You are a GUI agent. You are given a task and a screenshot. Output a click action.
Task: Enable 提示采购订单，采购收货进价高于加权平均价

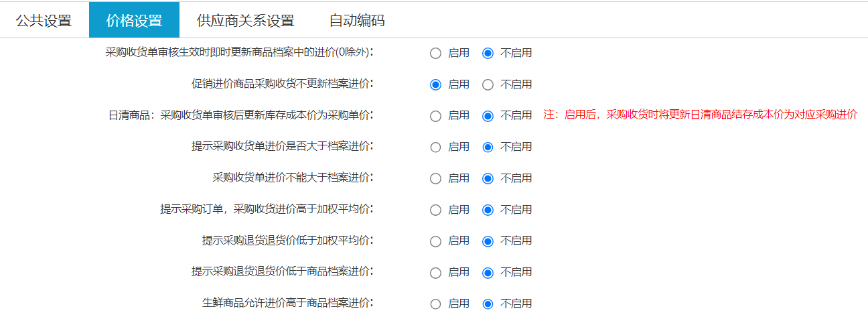click(436, 210)
